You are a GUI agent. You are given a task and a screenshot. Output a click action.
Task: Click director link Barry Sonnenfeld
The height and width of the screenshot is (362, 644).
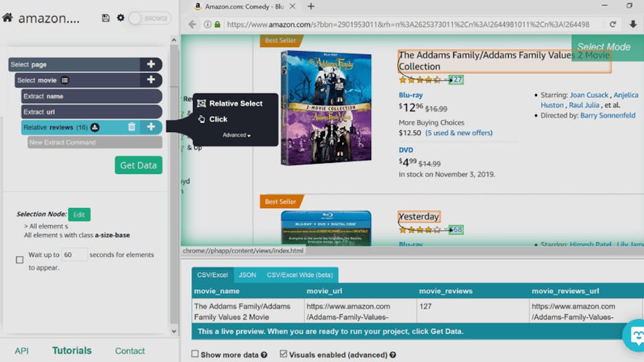click(x=608, y=116)
